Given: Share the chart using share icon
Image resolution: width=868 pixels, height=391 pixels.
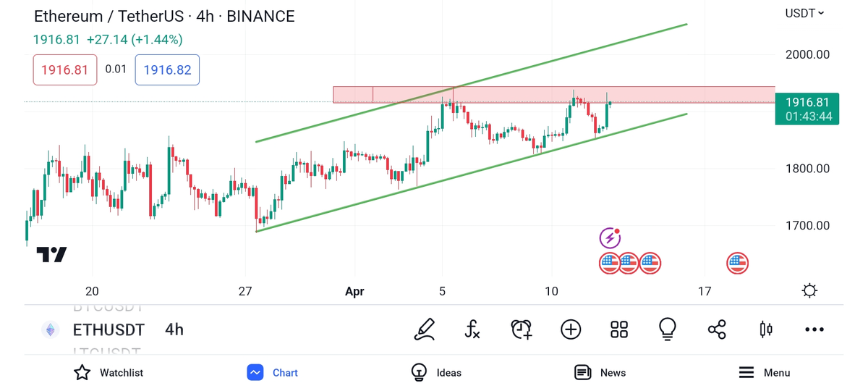Looking at the screenshot, I should point(717,329).
